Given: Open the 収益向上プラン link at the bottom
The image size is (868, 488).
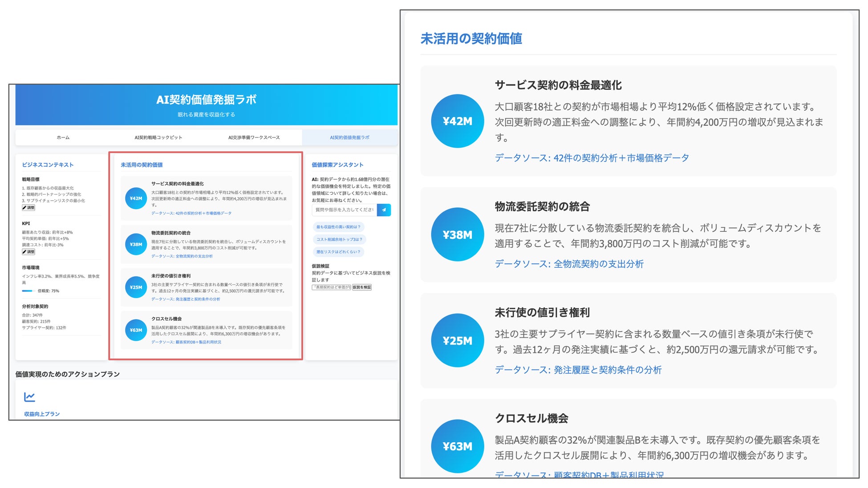Looking at the screenshot, I should pos(42,414).
